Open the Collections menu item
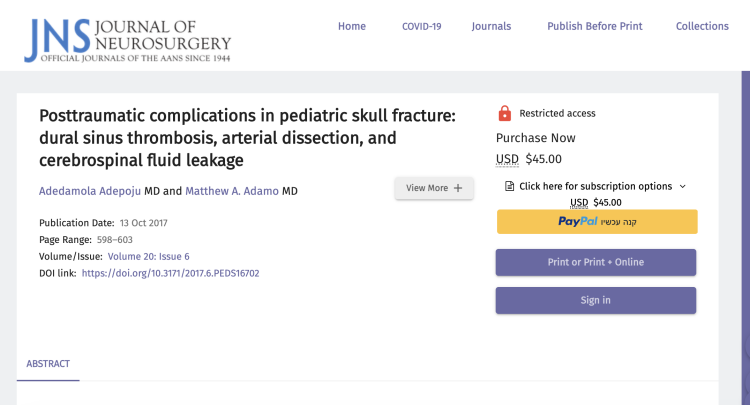Viewport: 750px width, 405px height. point(702,26)
